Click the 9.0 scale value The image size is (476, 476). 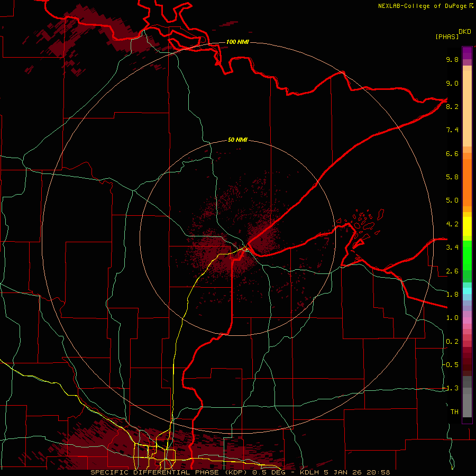point(452,83)
